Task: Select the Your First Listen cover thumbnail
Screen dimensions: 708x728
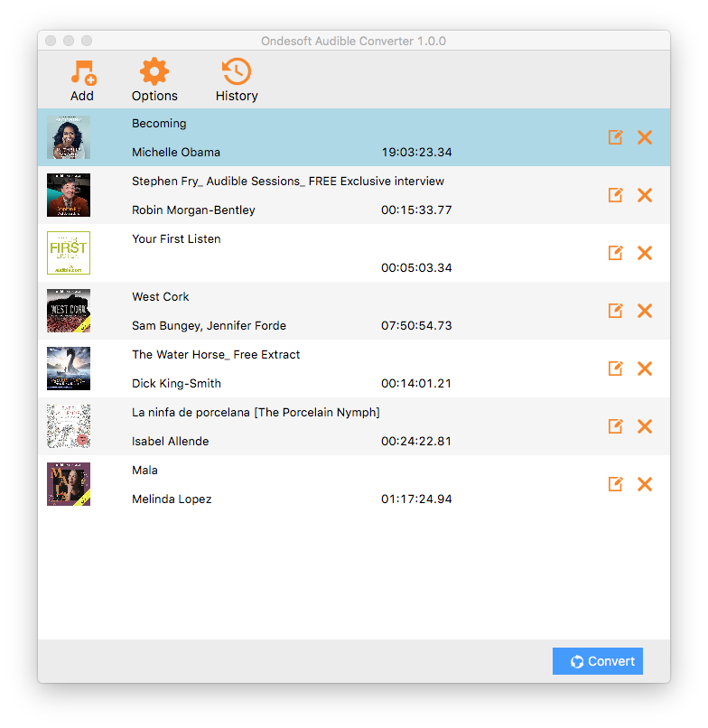Action: point(69,253)
